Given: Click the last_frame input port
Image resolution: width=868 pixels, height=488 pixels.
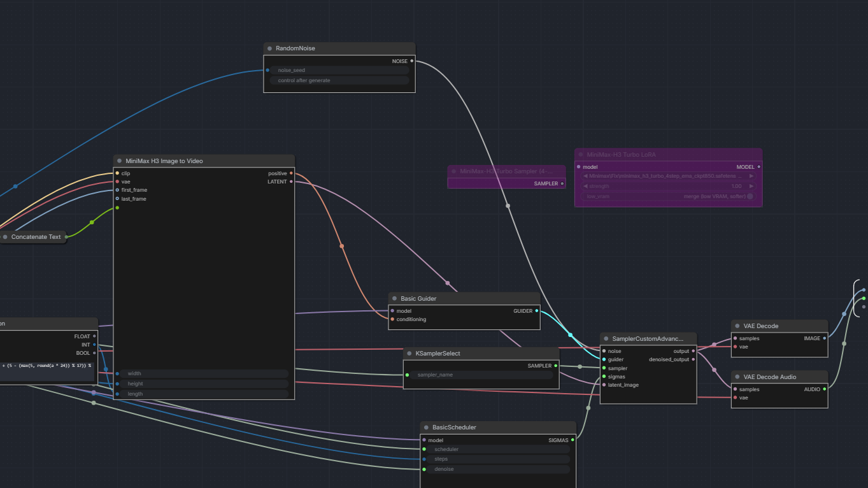Looking at the screenshot, I should [x=117, y=199].
